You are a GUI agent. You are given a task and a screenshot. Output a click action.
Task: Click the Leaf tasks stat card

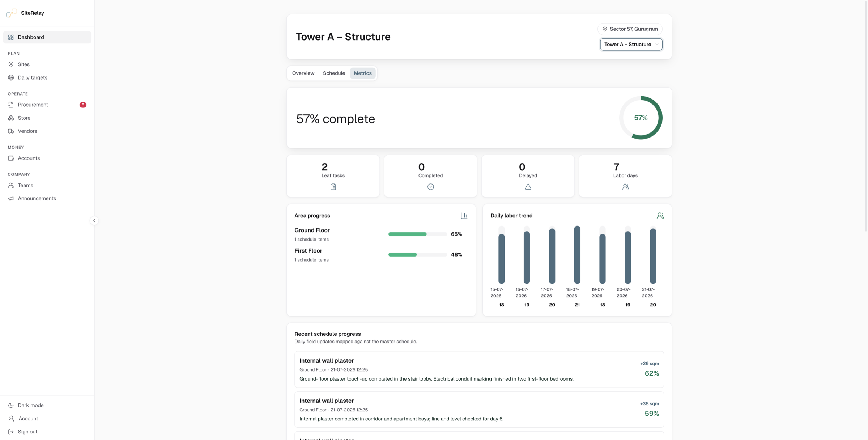[333, 176]
